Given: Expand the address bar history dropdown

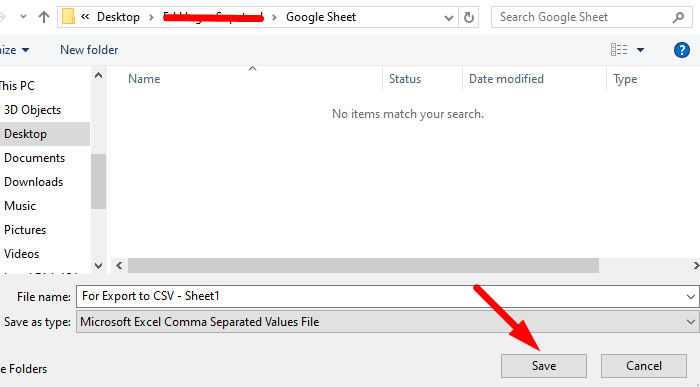Looking at the screenshot, I should click(449, 18).
